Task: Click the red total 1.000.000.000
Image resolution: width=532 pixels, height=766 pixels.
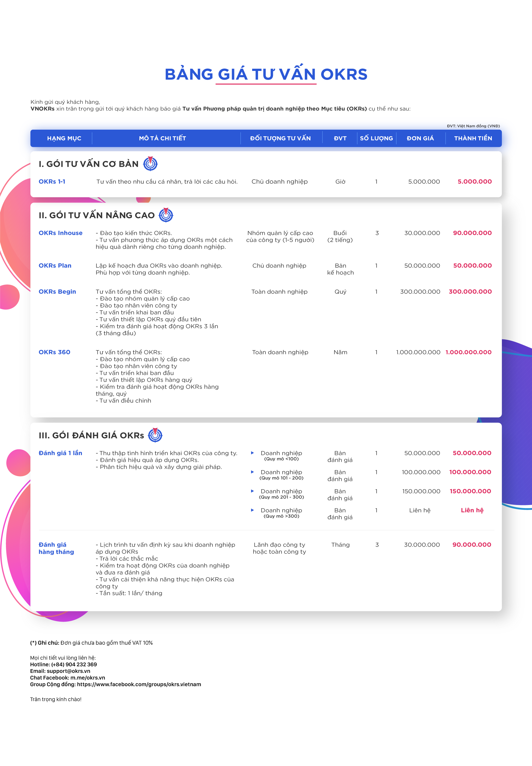Action: (x=468, y=352)
